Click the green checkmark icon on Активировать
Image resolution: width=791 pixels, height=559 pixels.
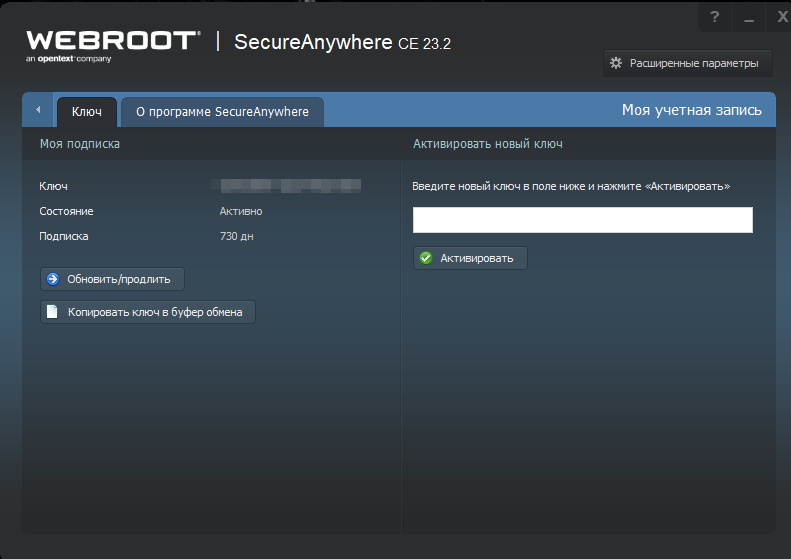coord(426,258)
